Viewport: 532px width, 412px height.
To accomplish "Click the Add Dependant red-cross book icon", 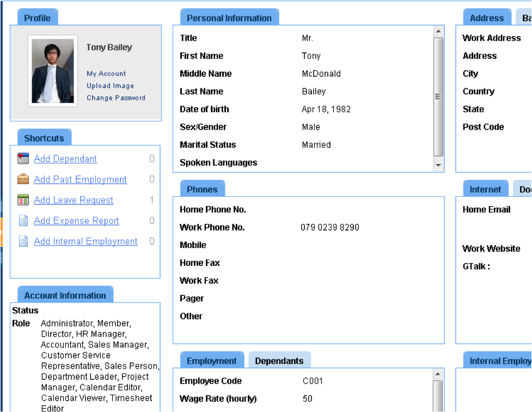I will coord(22,158).
